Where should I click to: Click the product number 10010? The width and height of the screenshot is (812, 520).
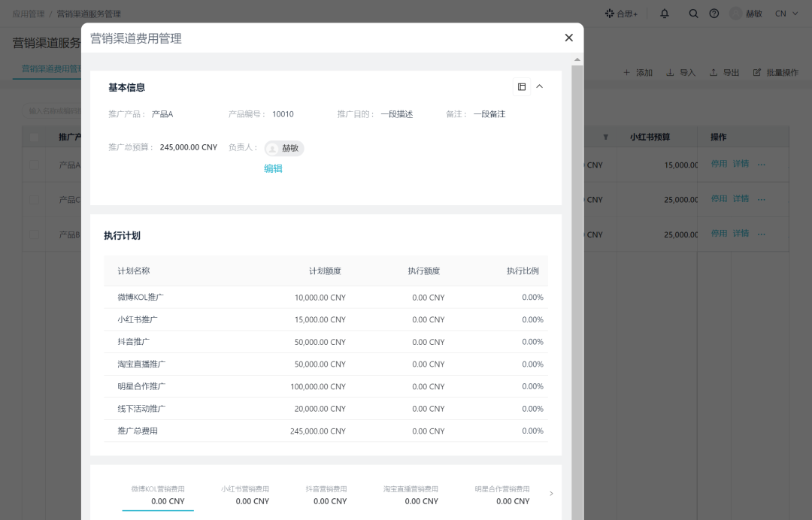click(x=283, y=114)
